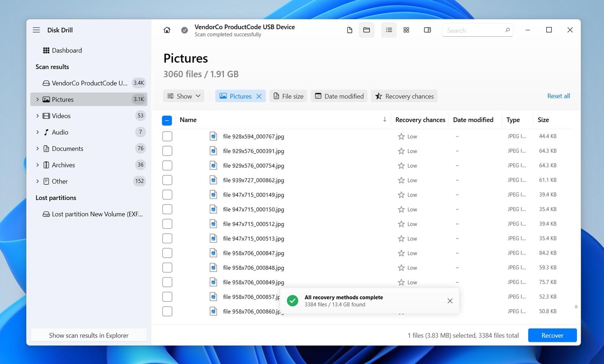Viewport: 604px width, 364px height.
Task: Click Show scan results in Explorer
Action: (x=89, y=335)
